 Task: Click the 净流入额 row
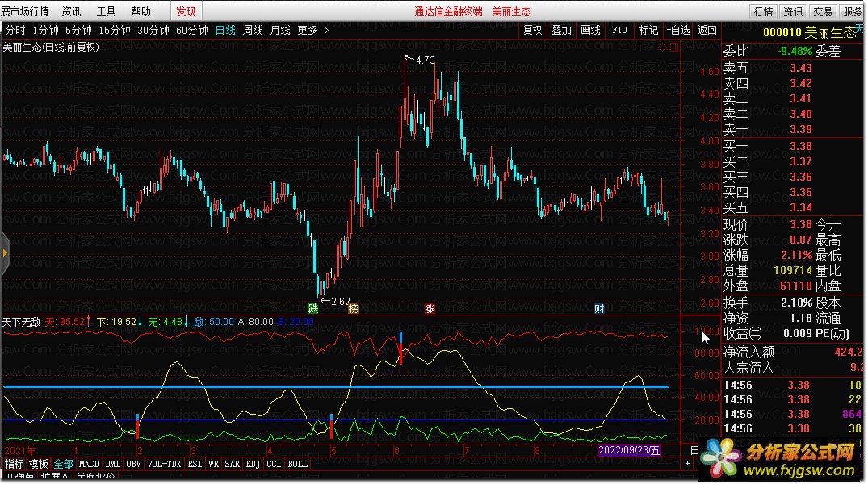click(793, 352)
